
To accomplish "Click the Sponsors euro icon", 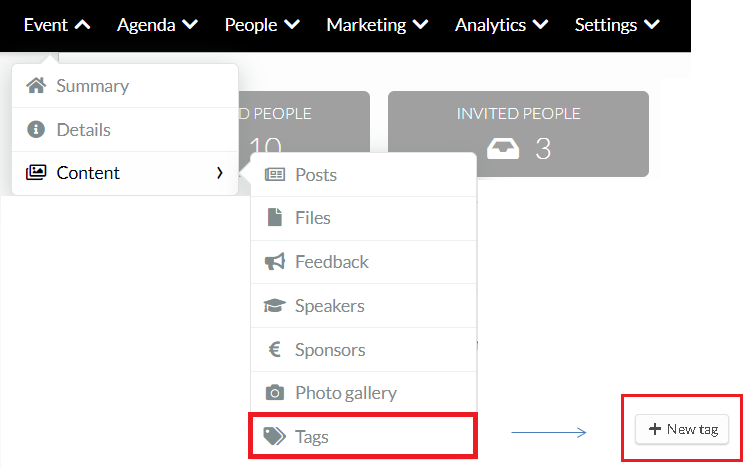I will (x=274, y=349).
